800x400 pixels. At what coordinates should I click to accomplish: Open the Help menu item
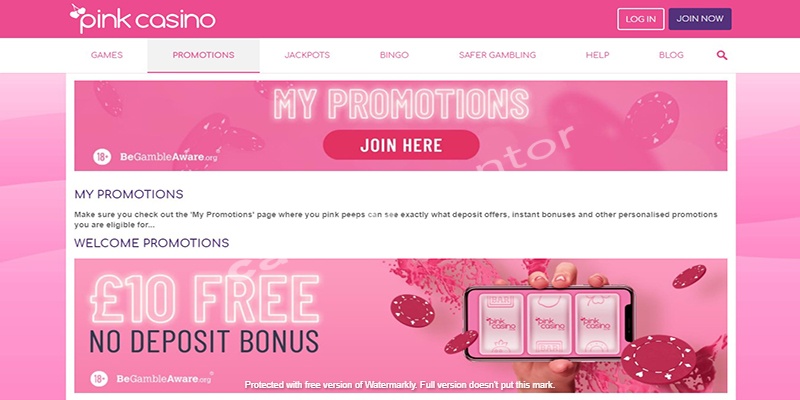click(x=597, y=55)
